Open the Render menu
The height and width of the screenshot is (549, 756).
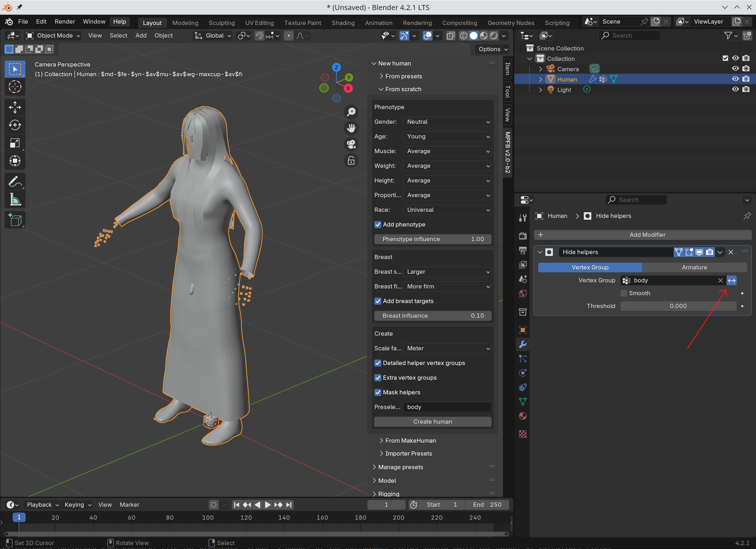(65, 21)
